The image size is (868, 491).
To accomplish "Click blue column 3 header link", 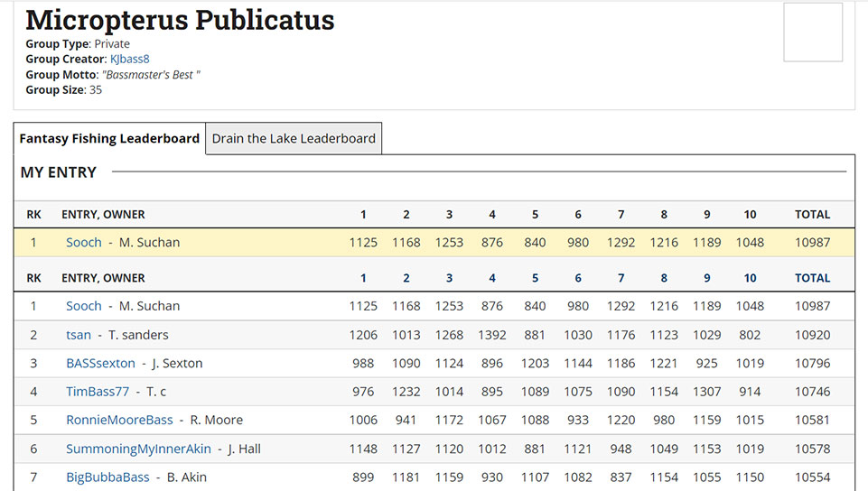I will (x=449, y=278).
